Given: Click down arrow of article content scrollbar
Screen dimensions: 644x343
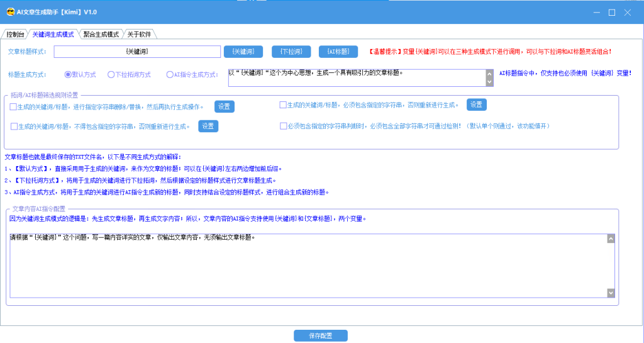Looking at the screenshot, I should pos(611,293).
